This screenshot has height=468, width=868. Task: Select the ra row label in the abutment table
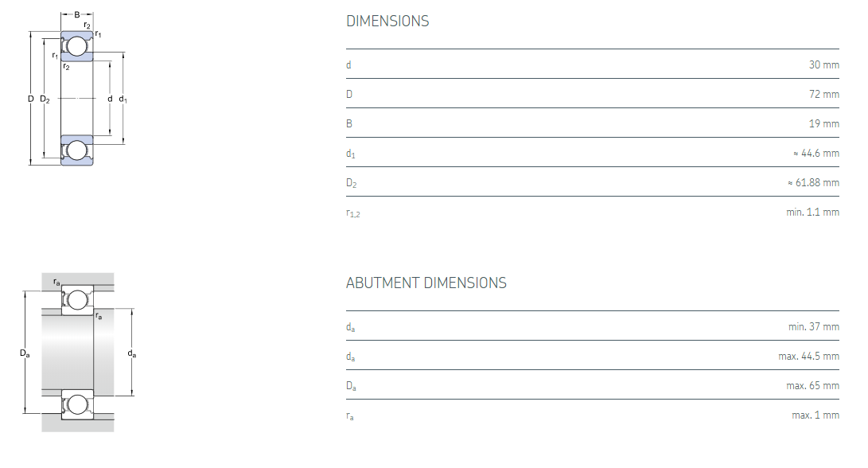350,415
